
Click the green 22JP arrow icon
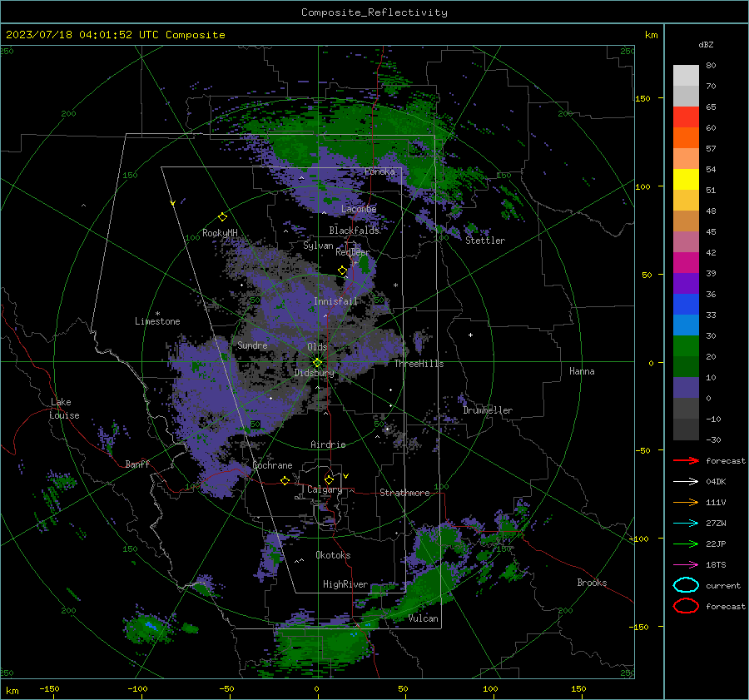tap(686, 544)
